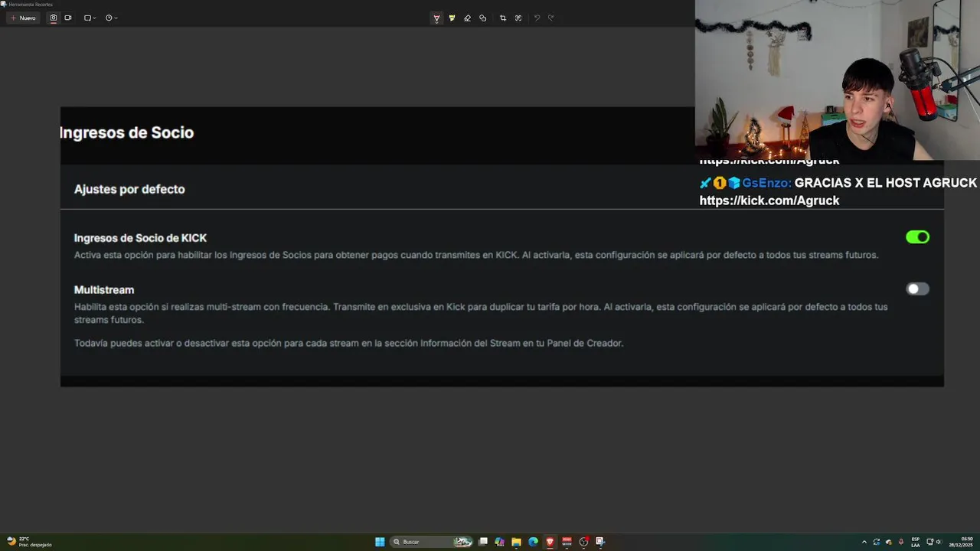This screenshot has width=980, height=551.
Task: Select the ballpoint pen tool
Action: point(436,18)
